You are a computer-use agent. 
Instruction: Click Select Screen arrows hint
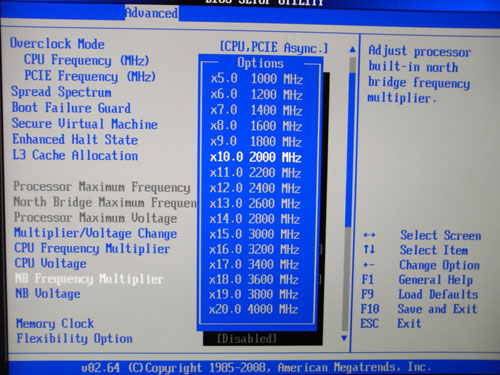coord(422,235)
